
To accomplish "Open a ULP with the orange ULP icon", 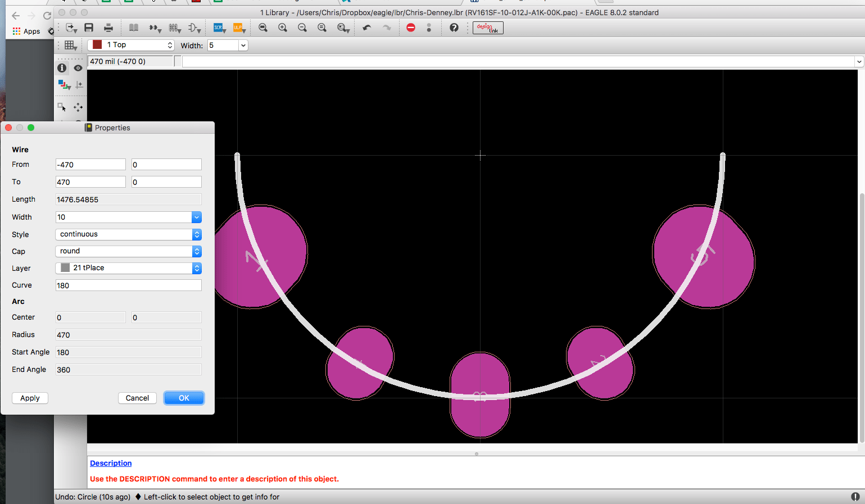I will [x=239, y=27].
